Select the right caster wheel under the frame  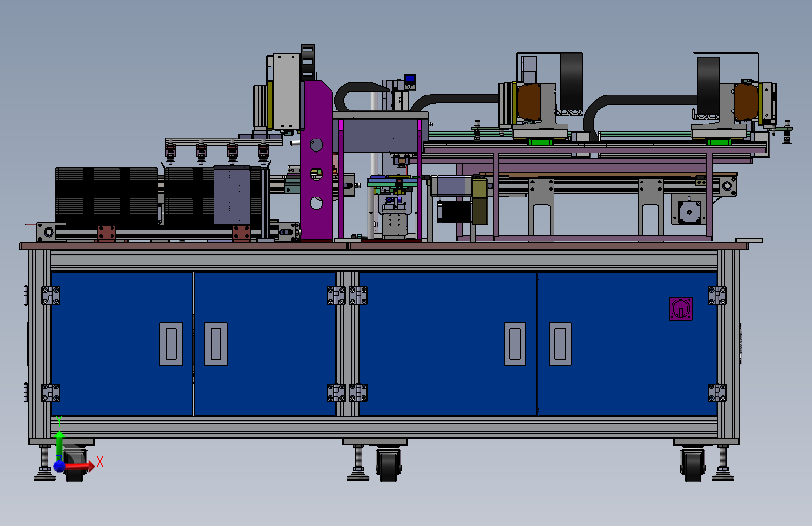[x=693, y=463]
